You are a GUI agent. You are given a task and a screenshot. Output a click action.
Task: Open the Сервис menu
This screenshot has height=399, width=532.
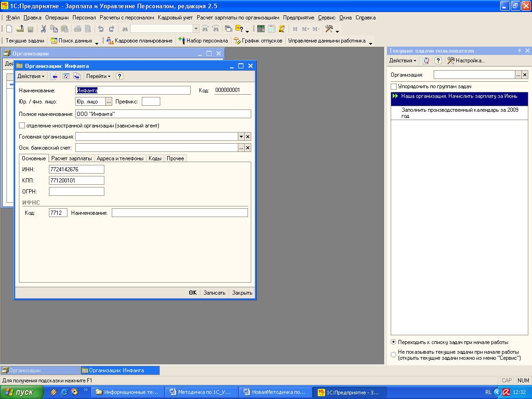(x=326, y=18)
